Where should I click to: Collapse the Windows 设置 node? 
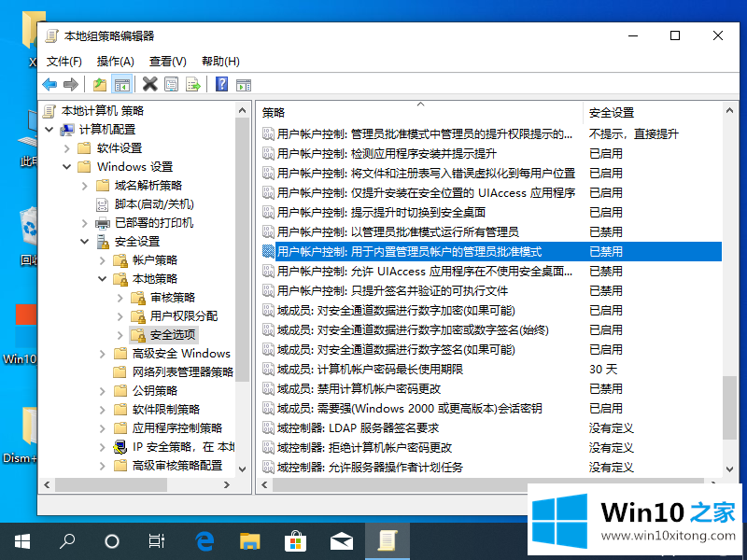click(66, 167)
